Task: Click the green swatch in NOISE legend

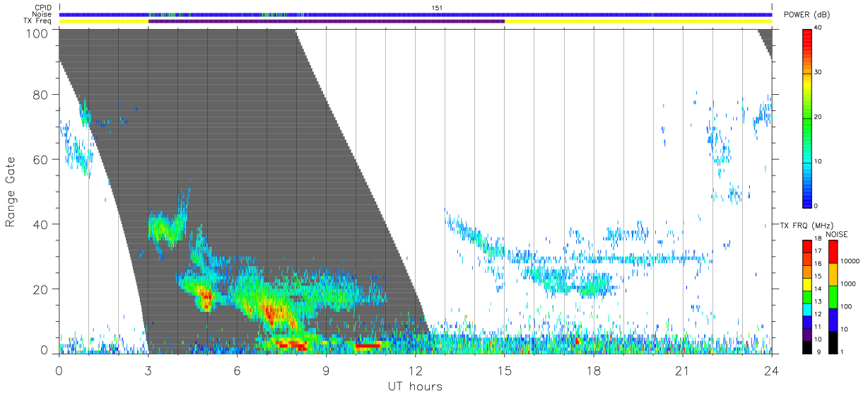Action: tap(833, 296)
